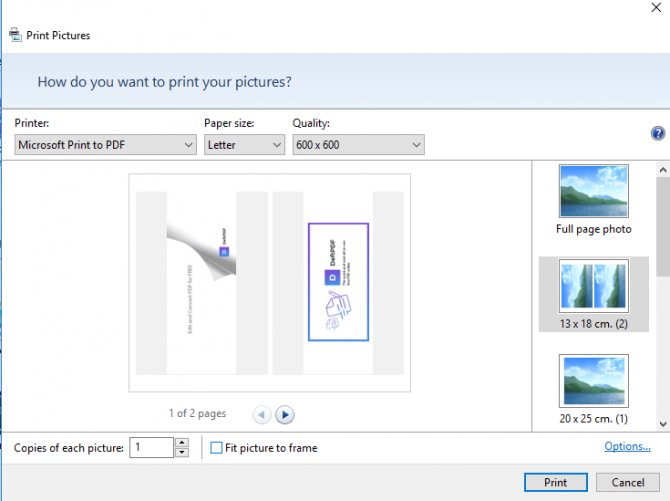Increase copies with the up spinner arrow
Viewport: 670px width, 501px height.
click(182, 442)
